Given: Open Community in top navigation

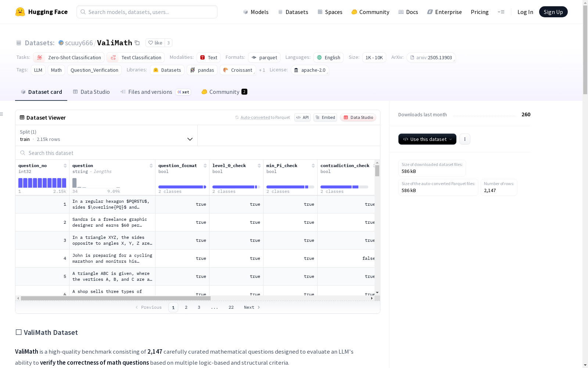Looking at the screenshot, I should click(x=370, y=12).
